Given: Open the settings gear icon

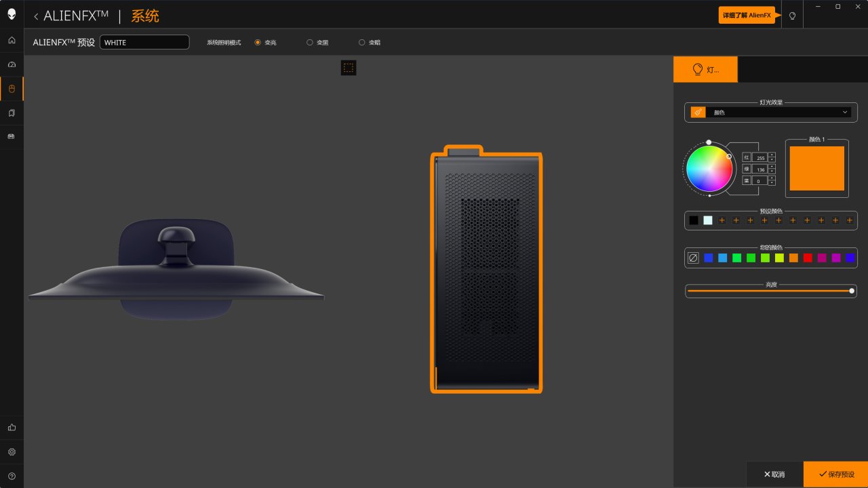Looking at the screenshot, I should (x=12, y=452).
